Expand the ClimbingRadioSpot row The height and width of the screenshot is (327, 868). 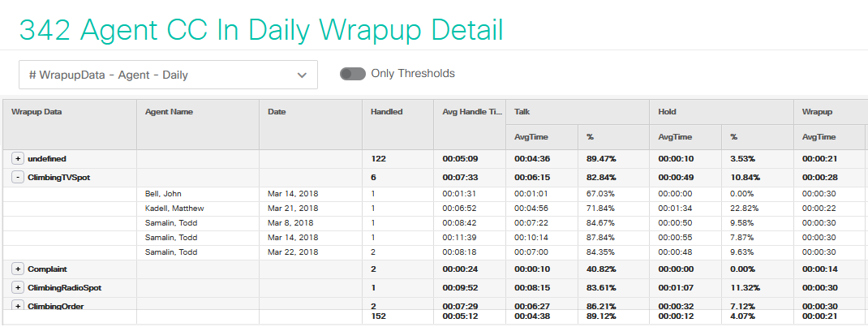pos(18,288)
